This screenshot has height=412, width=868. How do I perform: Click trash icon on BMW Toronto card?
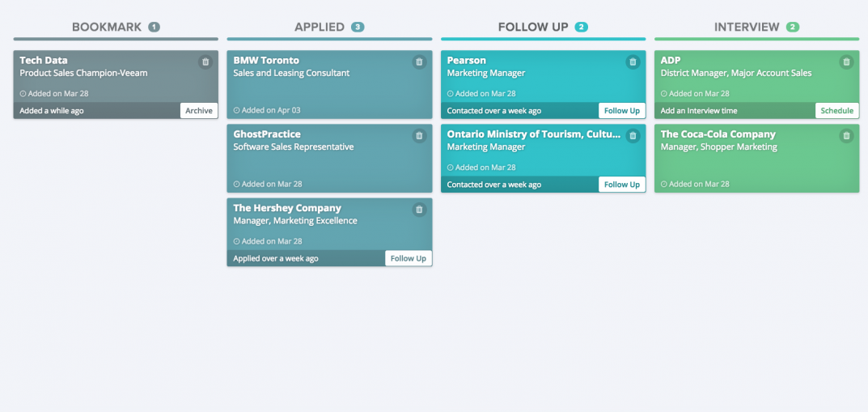pyautogui.click(x=419, y=62)
